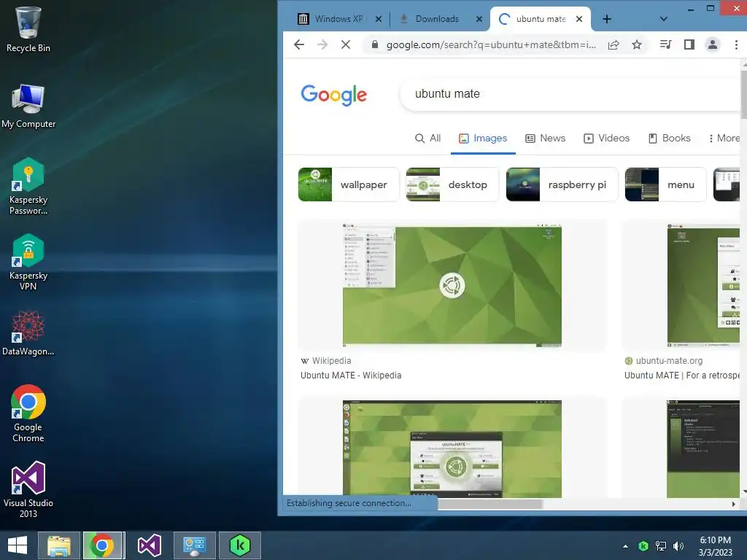Open the Control Panel taskbar icon
Screen dimensions: 747x560
pyautogui.click(x=194, y=545)
